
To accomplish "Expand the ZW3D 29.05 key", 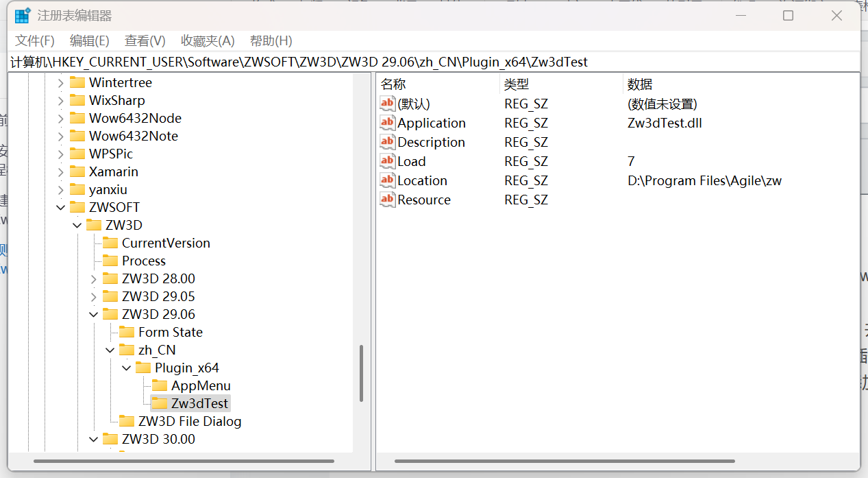I will click(x=93, y=296).
